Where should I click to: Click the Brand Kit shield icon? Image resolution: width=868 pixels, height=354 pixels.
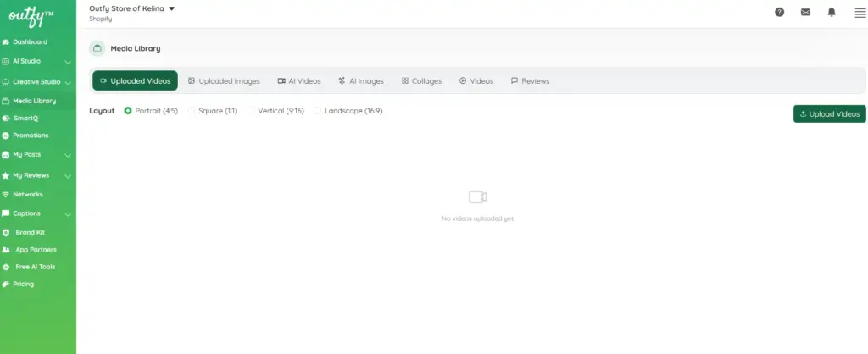(6, 233)
